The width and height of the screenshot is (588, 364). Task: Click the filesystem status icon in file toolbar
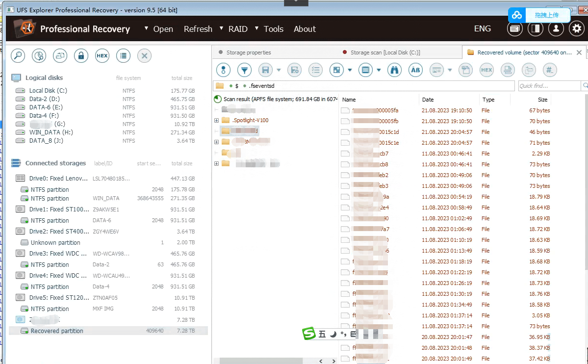pos(224,70)
